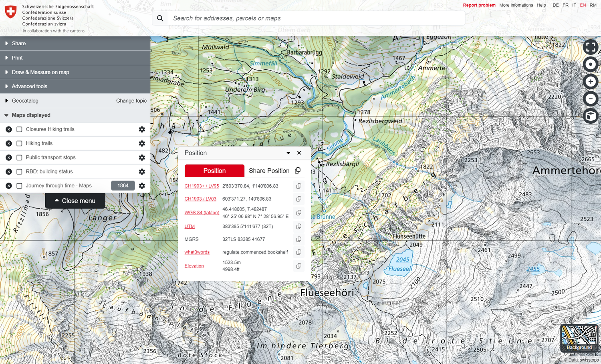Click the Change topic link
This screenshot has height=364, width=601.
(x=131, y=101)
